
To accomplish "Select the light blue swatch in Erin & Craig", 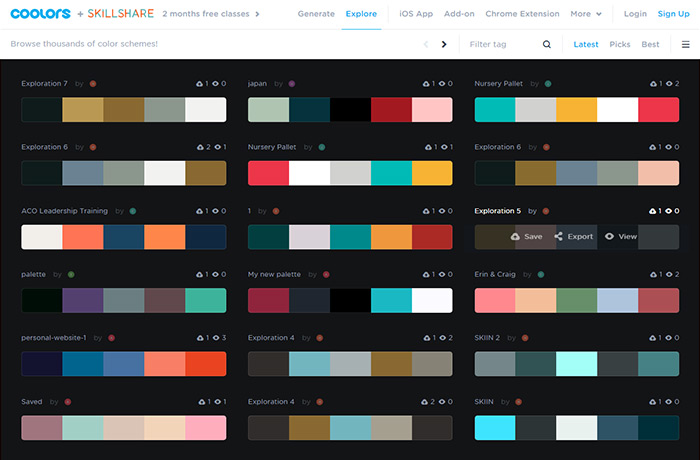I will pos(617,300).
